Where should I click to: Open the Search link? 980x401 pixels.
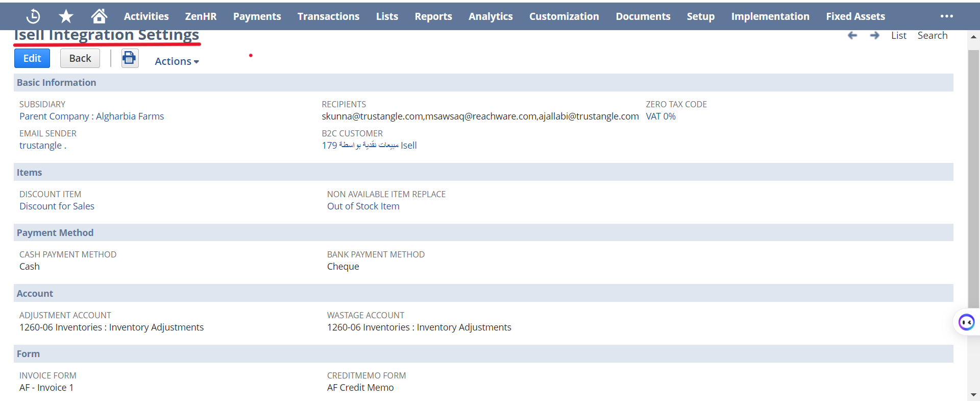click(932, 35)
